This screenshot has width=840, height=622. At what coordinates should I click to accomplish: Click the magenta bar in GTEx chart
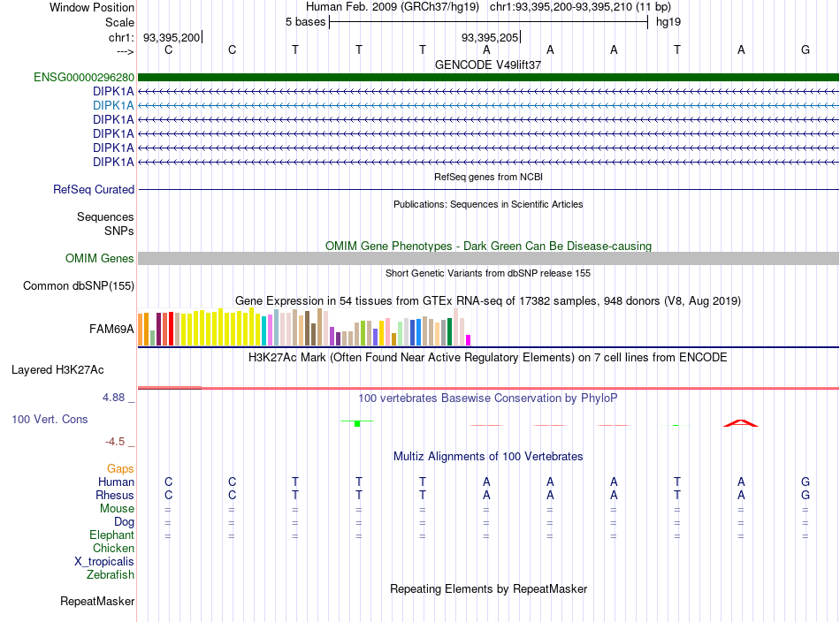click(469, 340)
